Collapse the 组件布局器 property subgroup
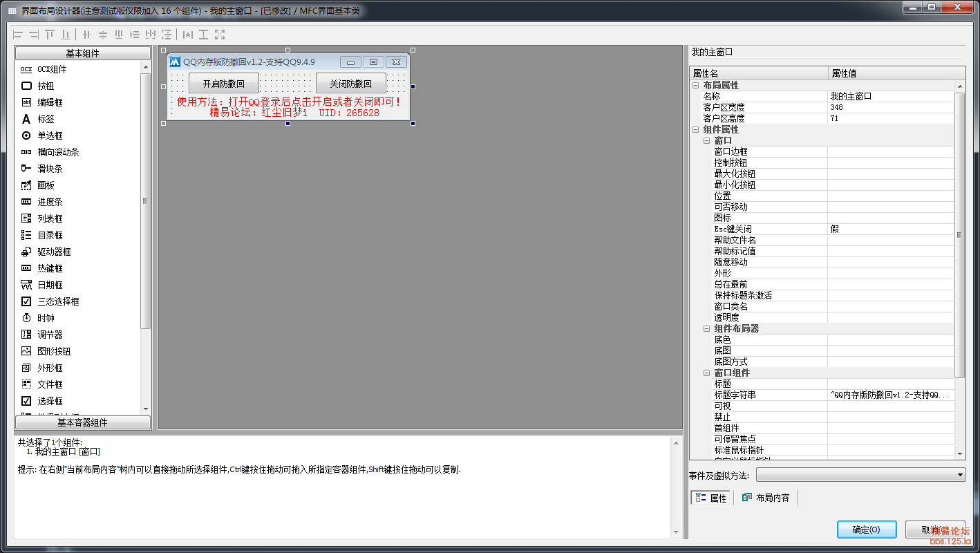980x553 pixels. (x=707, y=328)
